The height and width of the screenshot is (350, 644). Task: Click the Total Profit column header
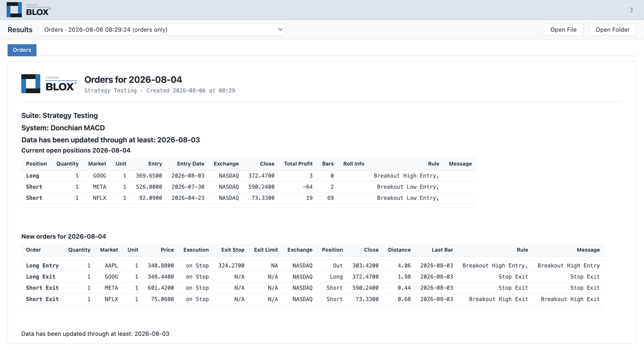click(x=298, y=164)
